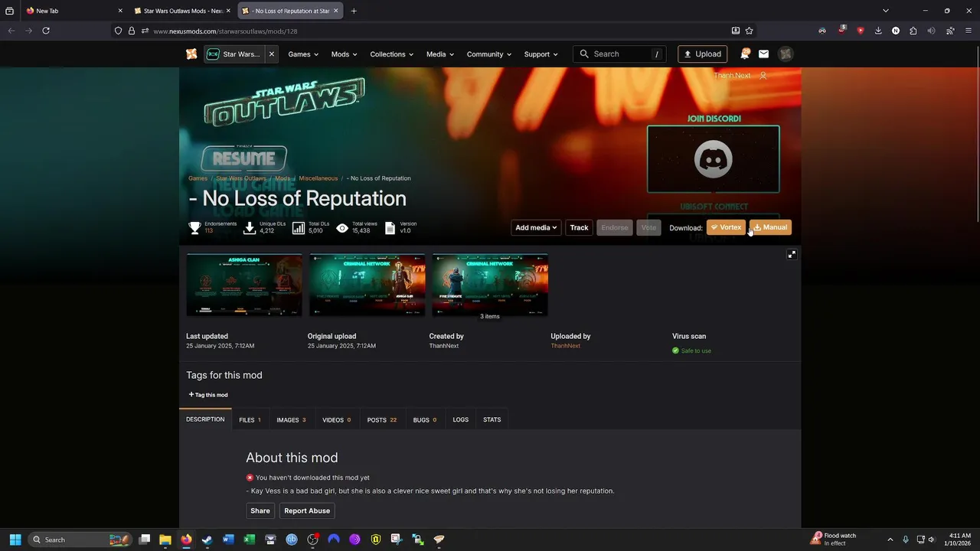Open Microsoft Word from the taskbar

click(227, 540)
